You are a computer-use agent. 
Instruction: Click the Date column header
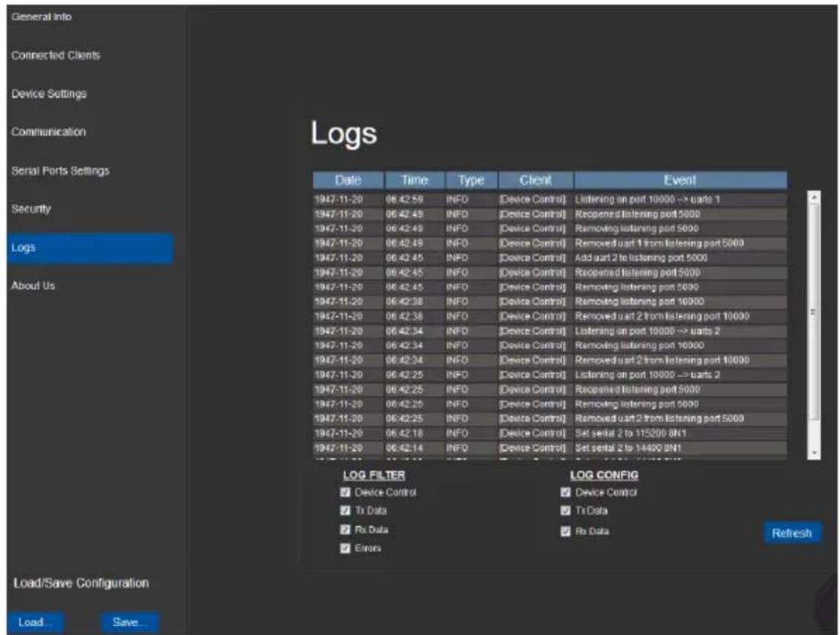[x=348, y=180]
